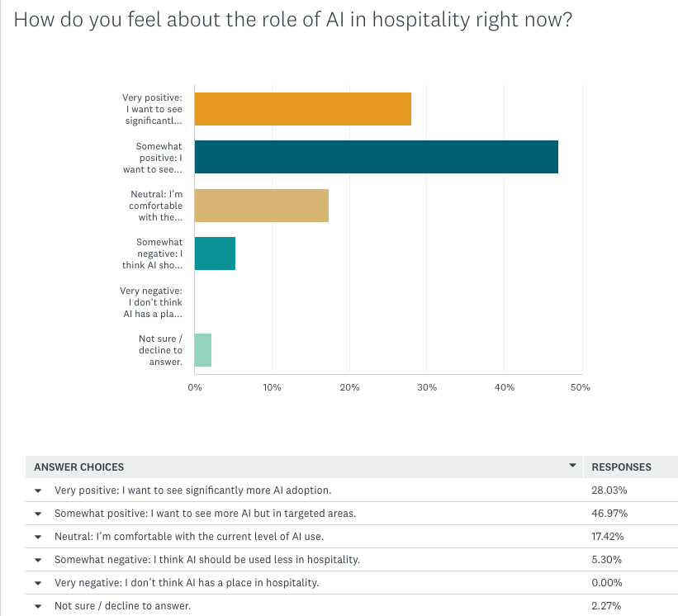The image size is (678, 616).
Task: Click the 46.97% response value
Action: point(609,513)
